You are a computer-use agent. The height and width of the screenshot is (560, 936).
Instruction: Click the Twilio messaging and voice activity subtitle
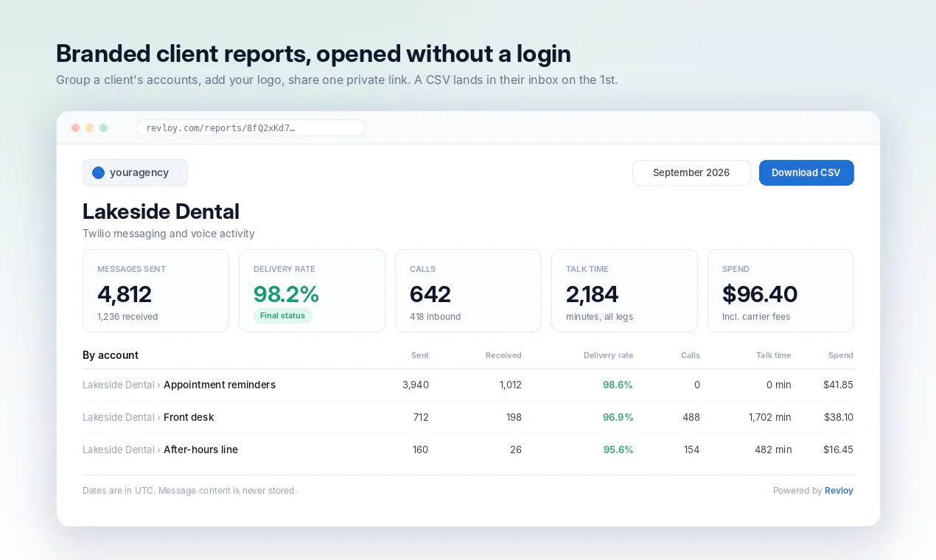point(169,234)
